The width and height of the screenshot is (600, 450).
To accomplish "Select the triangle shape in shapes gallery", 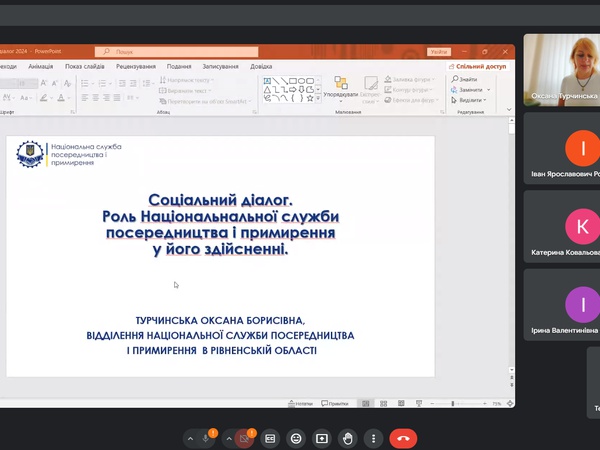I will click(267, 90).
